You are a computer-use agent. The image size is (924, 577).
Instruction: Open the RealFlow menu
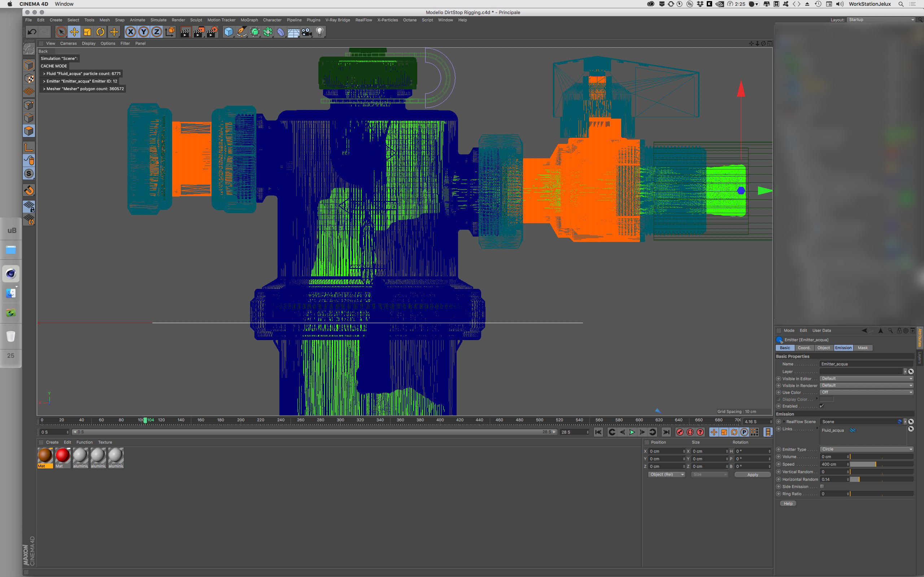pyautogui.click(x=363, y=20)
